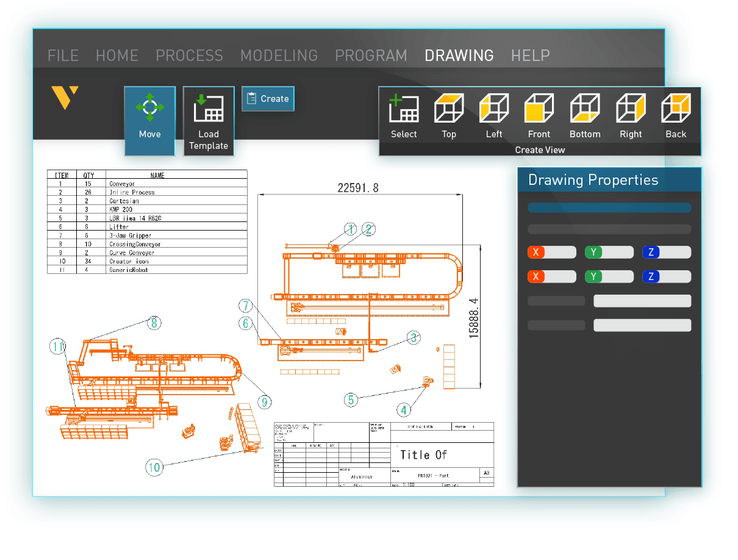
Task: Open the blue dropdown in Drawing Properties
Action: point(609,207)
